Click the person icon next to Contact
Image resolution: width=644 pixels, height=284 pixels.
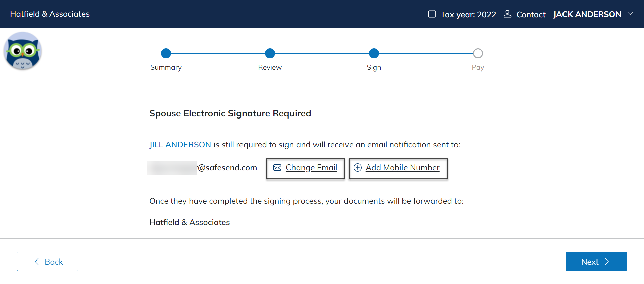[507, 14]
